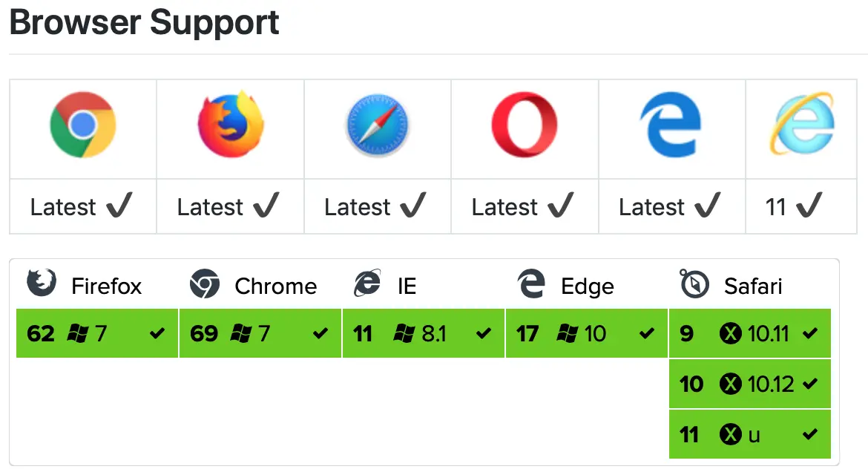Click the Firefox 62 Windows 7 status cell
Screen dimensions: 868x472
(96, 334)
